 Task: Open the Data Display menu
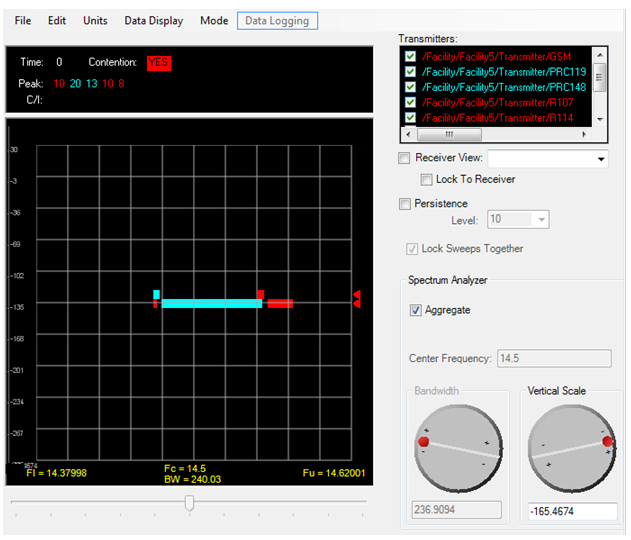(153, 20)
